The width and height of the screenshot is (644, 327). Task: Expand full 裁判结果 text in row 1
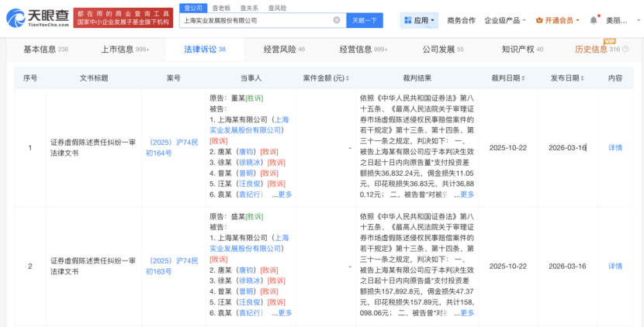pyautogui.click(x=467, y=194)
